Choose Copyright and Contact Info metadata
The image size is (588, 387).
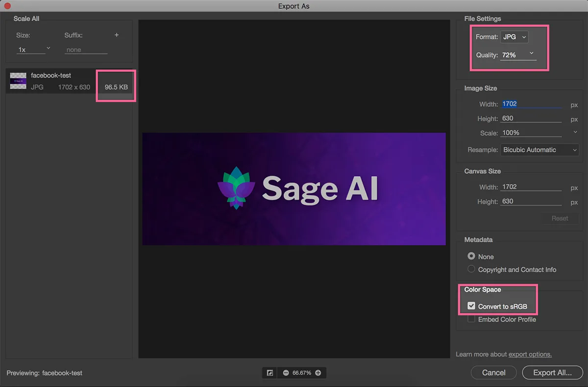tap(471, 269)
